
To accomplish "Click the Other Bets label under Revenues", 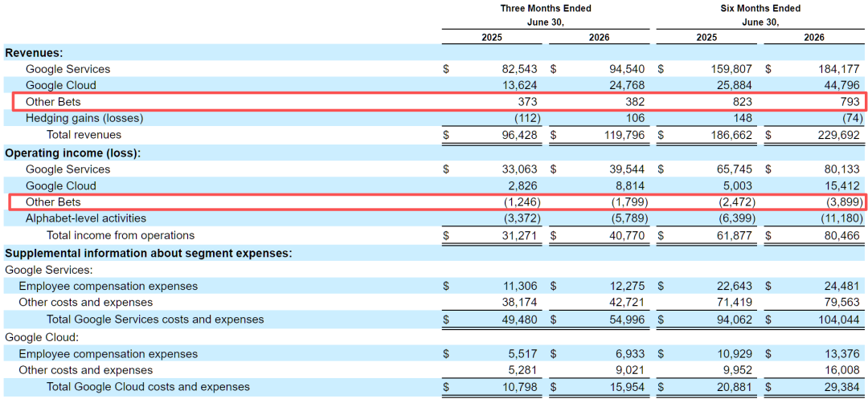I will coord(53,102).
